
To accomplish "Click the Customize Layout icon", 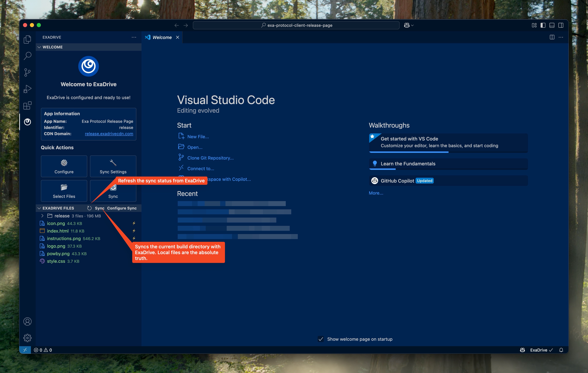I will tap(534, 25).
